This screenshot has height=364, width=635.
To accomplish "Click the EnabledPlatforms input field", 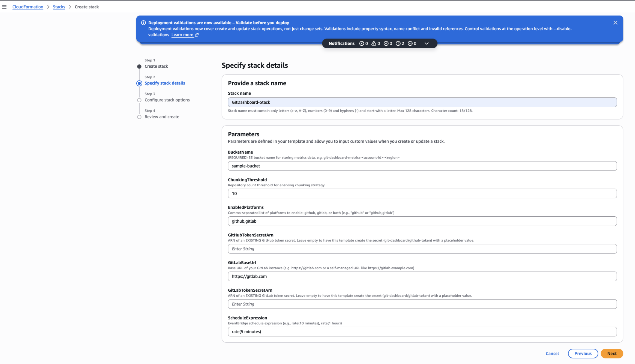I will point(422,221).
